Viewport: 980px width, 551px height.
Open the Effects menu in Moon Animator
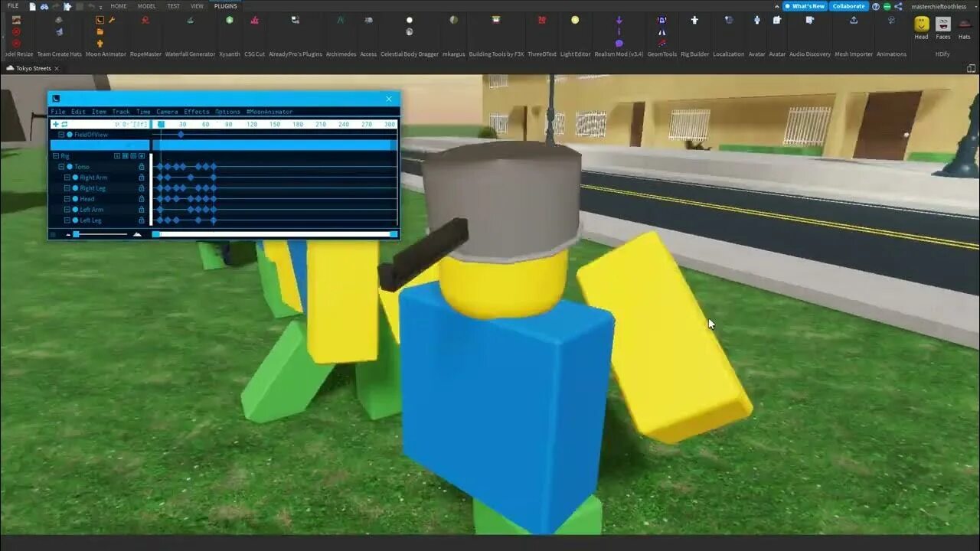point(197,112)
